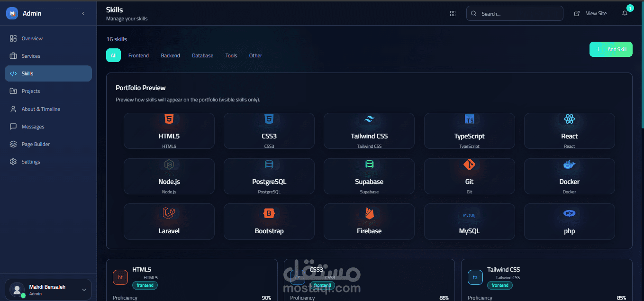Click the Services briefcase icon
The height and width of the screenshot is (301, 644).
point(13,56)
